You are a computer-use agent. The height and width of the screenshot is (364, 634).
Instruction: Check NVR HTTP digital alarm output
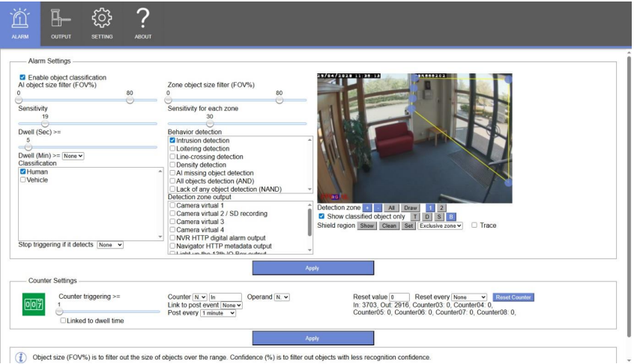click(172, 238)
